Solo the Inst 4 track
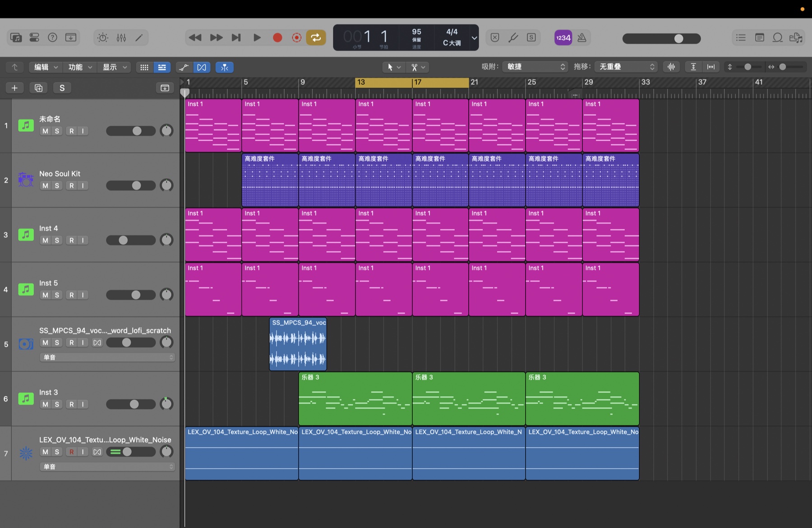This screenshot has height=528, width=812. pyautogui.click(x=57, y=241)
